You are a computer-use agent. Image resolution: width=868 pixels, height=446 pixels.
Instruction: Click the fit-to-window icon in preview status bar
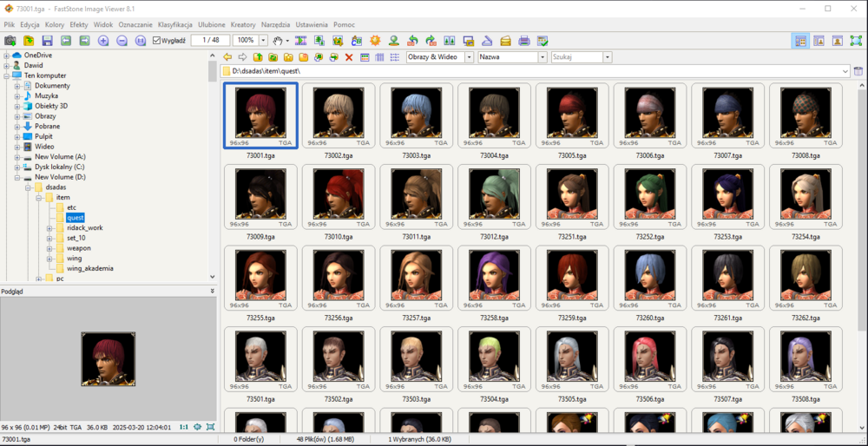[x=210, y=427]
